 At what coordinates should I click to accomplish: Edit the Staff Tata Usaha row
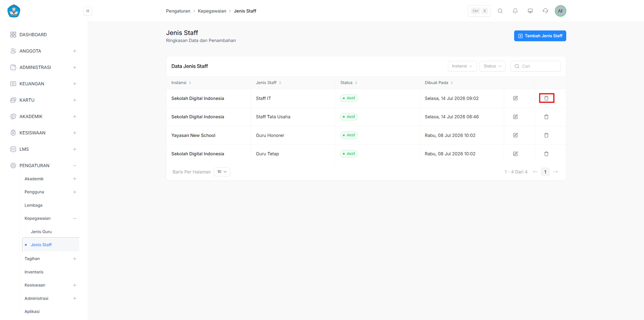tap(515, 117)
